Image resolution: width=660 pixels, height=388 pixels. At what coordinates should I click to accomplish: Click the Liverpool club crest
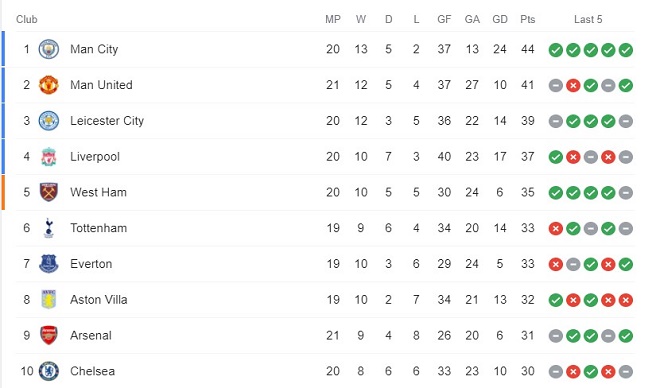pyautogui.click(x=48, y=157)
